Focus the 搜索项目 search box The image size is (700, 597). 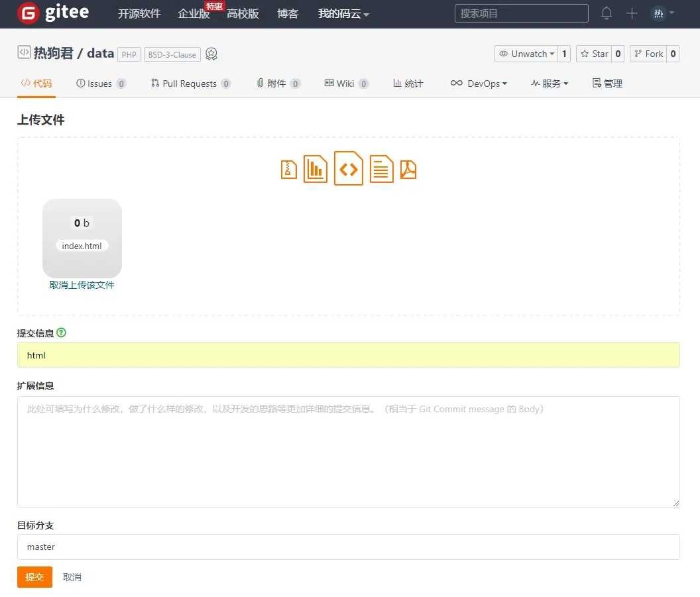[522, 13]
